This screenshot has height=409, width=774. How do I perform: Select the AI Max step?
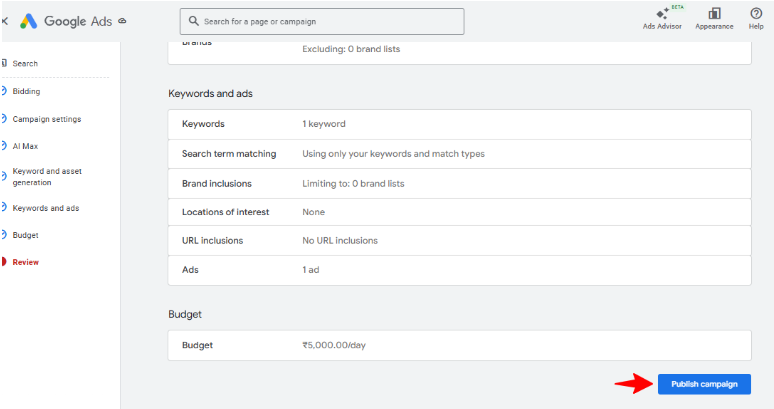[x=25, y=146]
